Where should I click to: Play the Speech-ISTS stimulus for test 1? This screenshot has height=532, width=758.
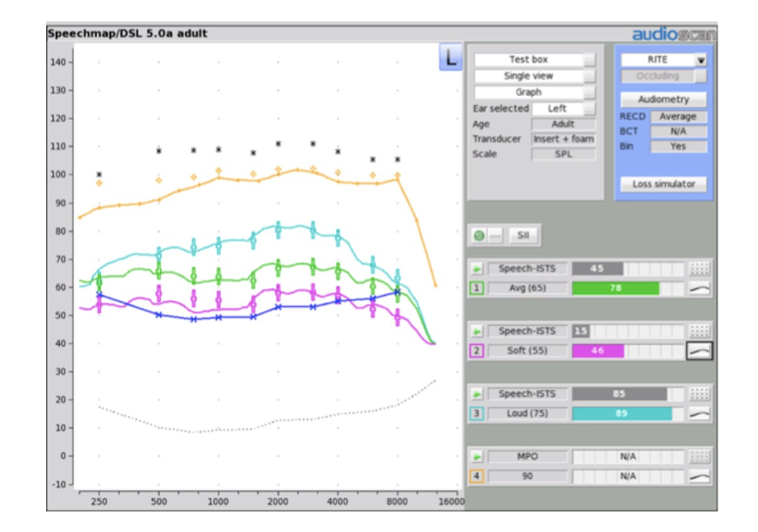(x=477, y=269)
